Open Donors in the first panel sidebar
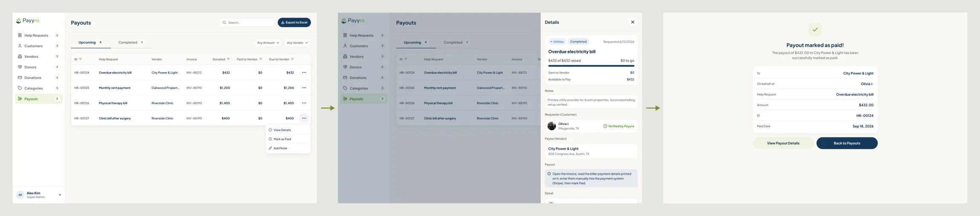980x216 pixels. pos(38,67)
